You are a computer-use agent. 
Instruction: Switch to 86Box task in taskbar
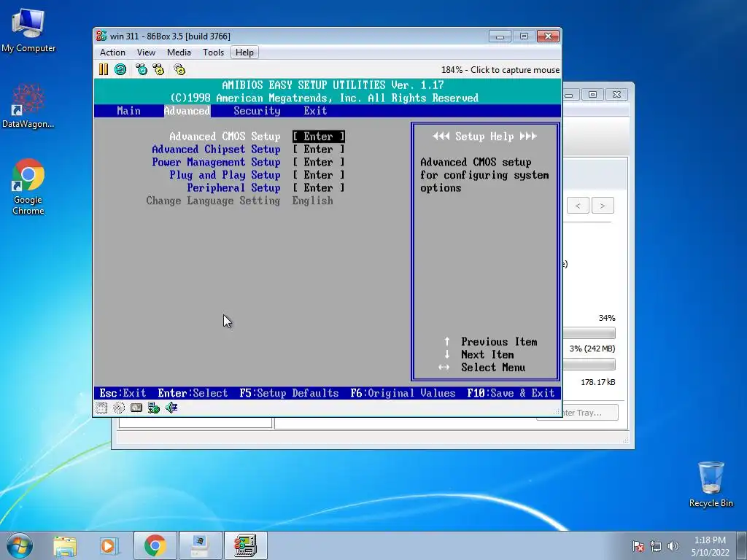(245, 545)
